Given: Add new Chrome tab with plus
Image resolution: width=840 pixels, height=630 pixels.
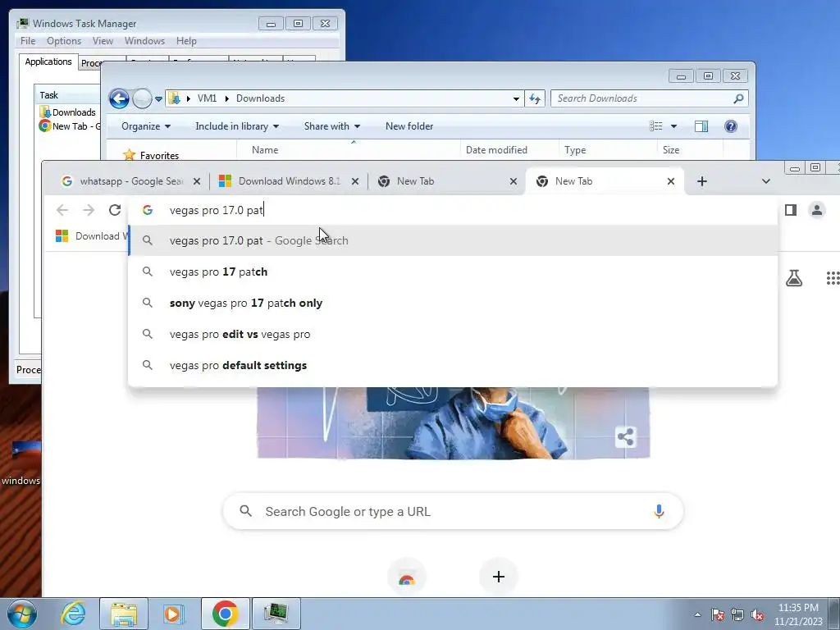Looking at the screenshot, I should [702, 181].
